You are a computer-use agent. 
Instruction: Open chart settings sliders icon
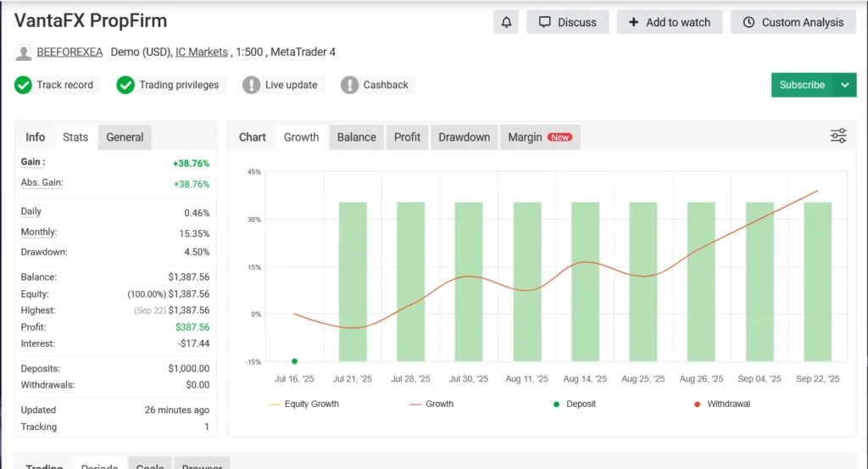coord(837,137)
